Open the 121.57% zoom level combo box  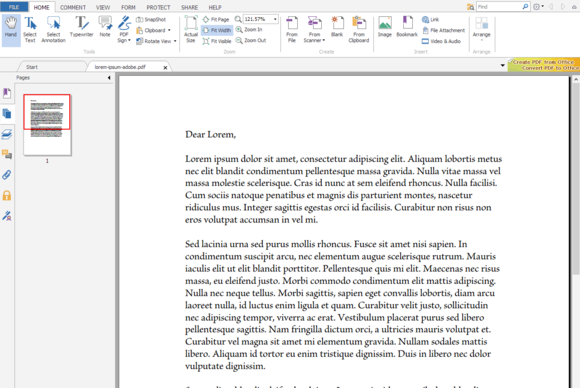[x=260, y=19]
